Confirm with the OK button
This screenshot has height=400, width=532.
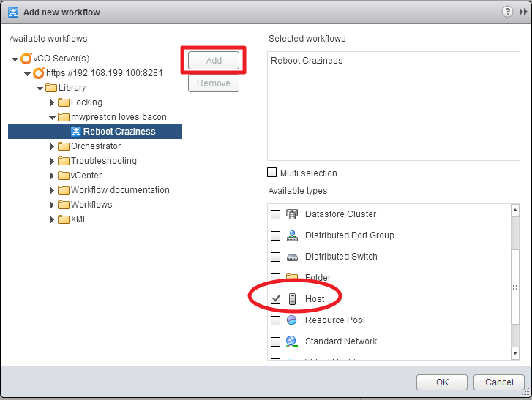click(x=442, y=382)
